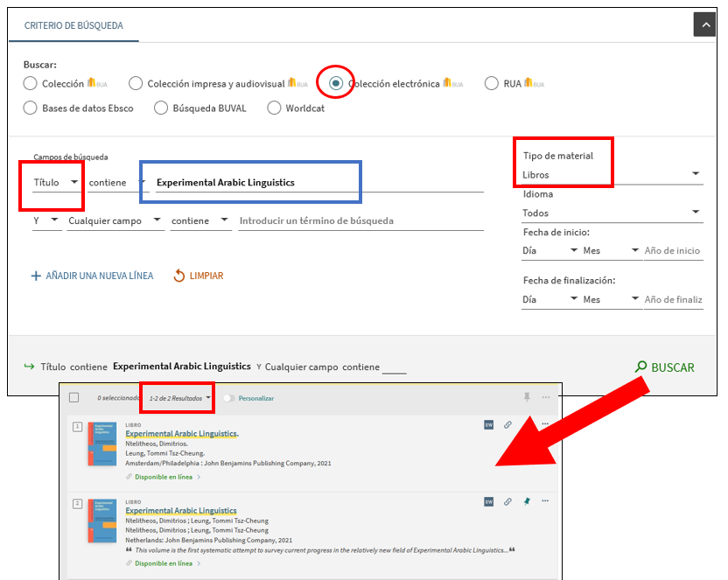Image resolution: width=728 pixels, height=580 pixels.
Task: Select the Colección electrónica radio button
Action: click(x=336, y=83)
